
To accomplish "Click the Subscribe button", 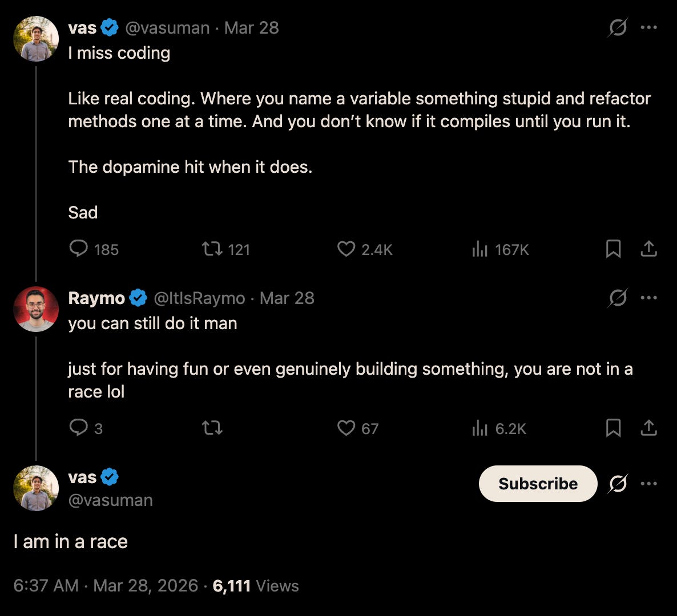I will [x=538, y=484].
